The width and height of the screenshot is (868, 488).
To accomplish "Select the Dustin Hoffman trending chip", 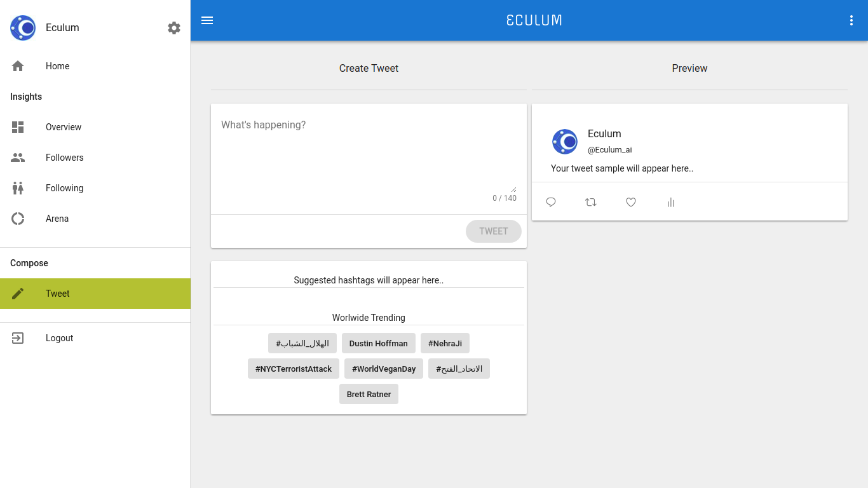I will [x=379, y=343].
